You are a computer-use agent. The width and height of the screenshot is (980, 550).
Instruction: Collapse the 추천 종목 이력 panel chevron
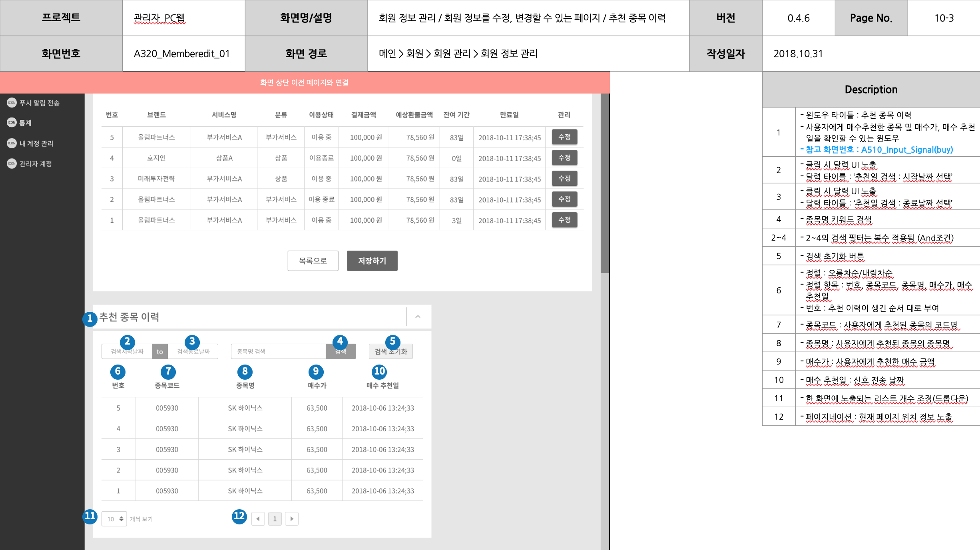(418, 317)
